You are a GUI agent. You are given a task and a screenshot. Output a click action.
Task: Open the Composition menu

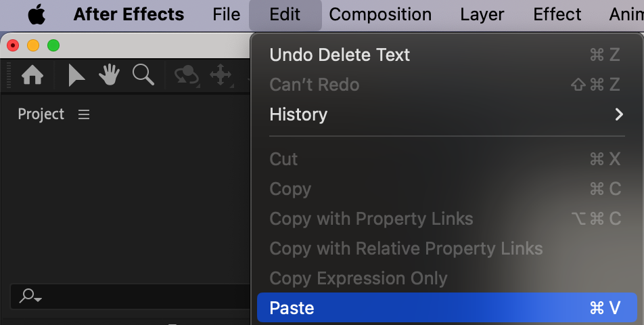(x=380, y=14)
